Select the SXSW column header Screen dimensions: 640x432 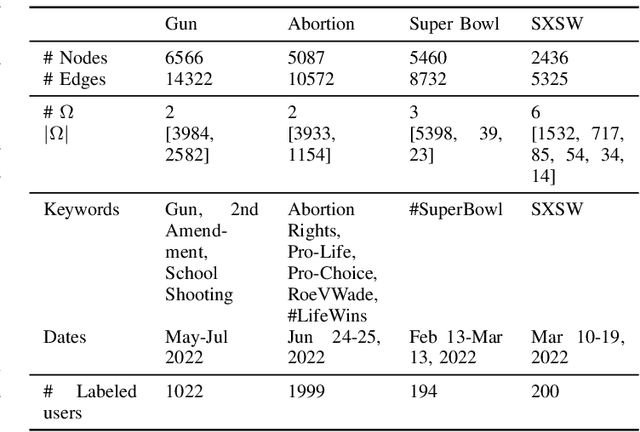[552, 23]
